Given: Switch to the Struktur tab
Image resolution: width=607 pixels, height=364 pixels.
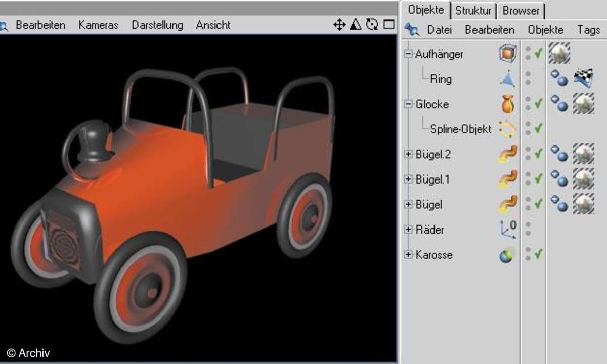Looking at the screenshot, I should point(473,11).
